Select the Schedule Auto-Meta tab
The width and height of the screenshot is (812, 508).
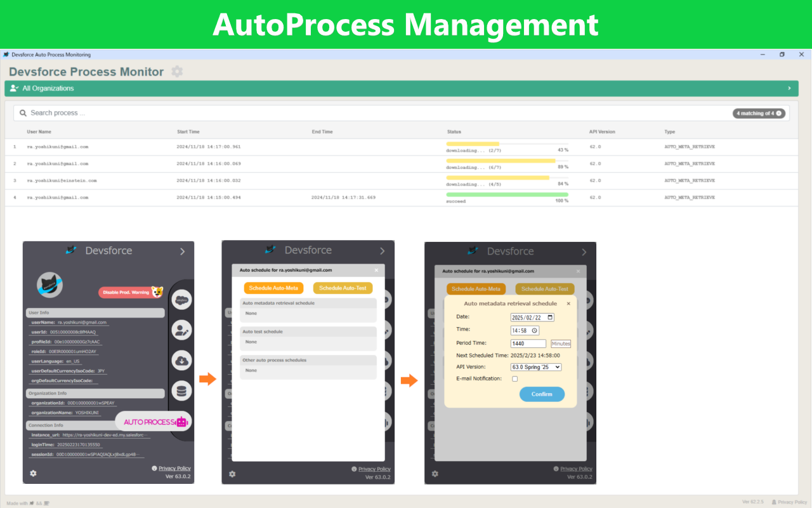pos(273,288)
